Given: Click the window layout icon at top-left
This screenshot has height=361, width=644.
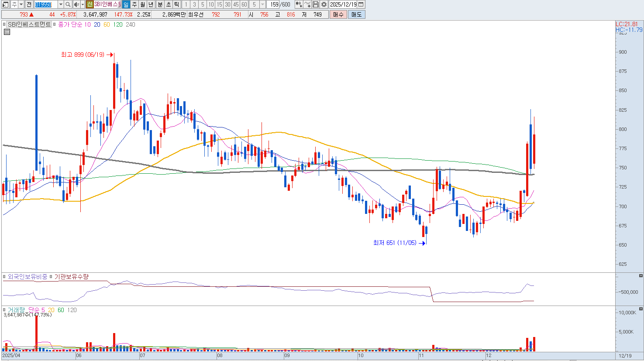Looking at the screenshot, I should point(6,4).
